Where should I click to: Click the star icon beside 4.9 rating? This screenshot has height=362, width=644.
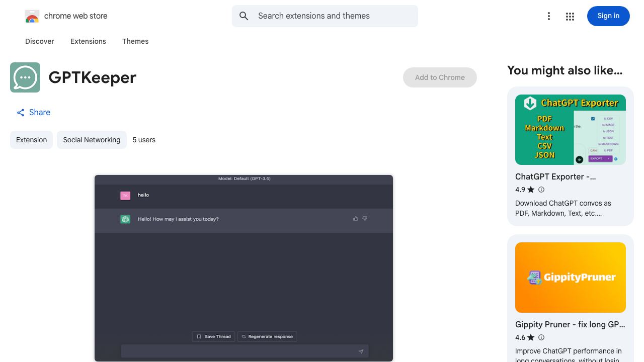(531, 190)
